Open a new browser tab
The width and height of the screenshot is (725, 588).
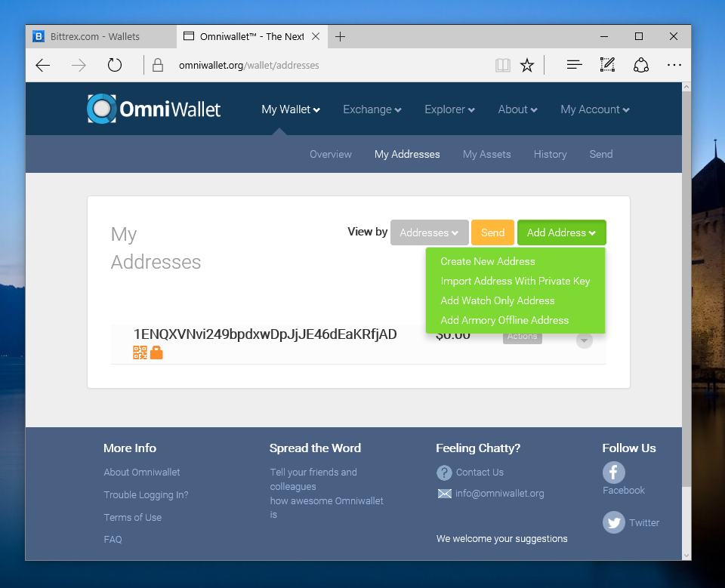click(x=341, y=36)
